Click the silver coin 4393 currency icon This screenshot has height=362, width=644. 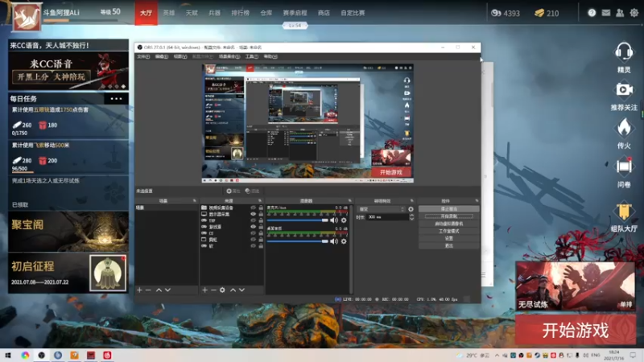click(x=496, y=13)
